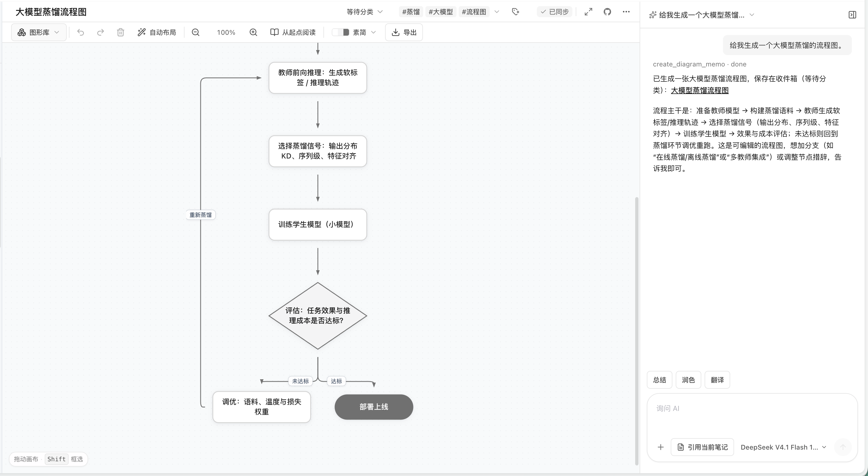Click the redo arrow icon
Image resolution: width=868 pixels, height=476 pixels.
100,32
